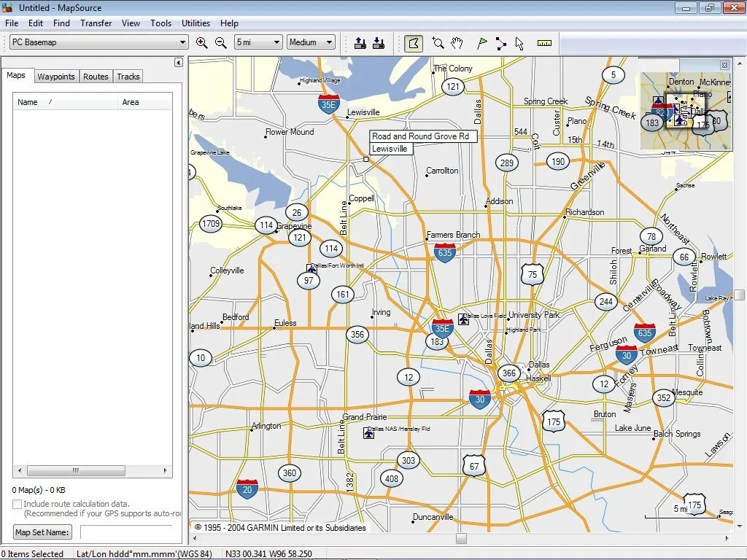Click the Interstate 35E shield near Lewisville

point(329,104)
